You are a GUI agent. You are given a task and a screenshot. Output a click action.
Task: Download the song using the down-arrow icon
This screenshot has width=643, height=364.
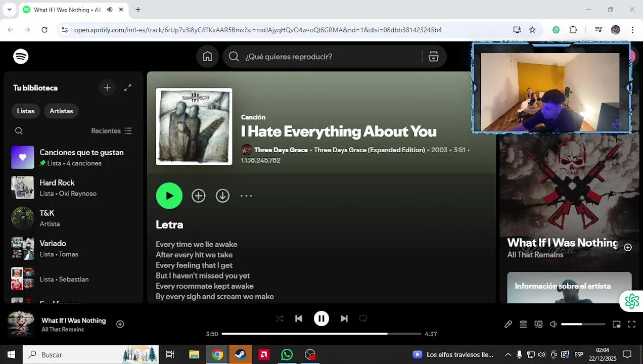click(x=222, y=196)
